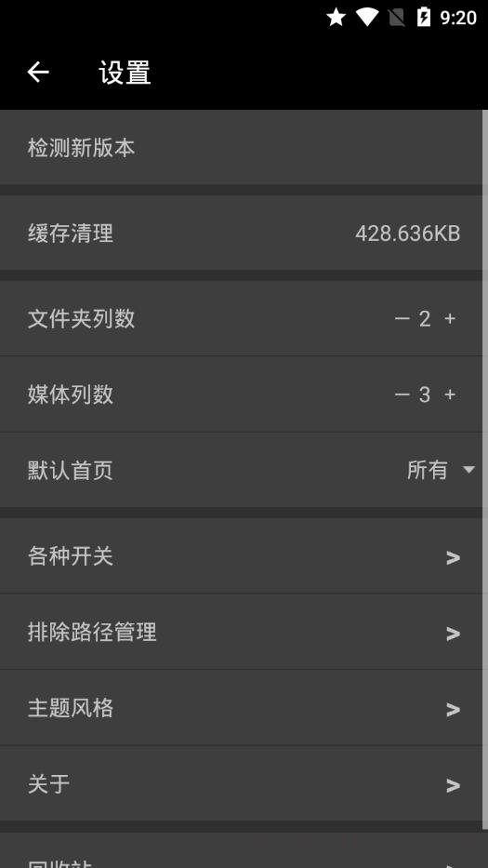
Task: Tap the star icon in status bar
Action: pyautogui.click(x=336, y=17)
